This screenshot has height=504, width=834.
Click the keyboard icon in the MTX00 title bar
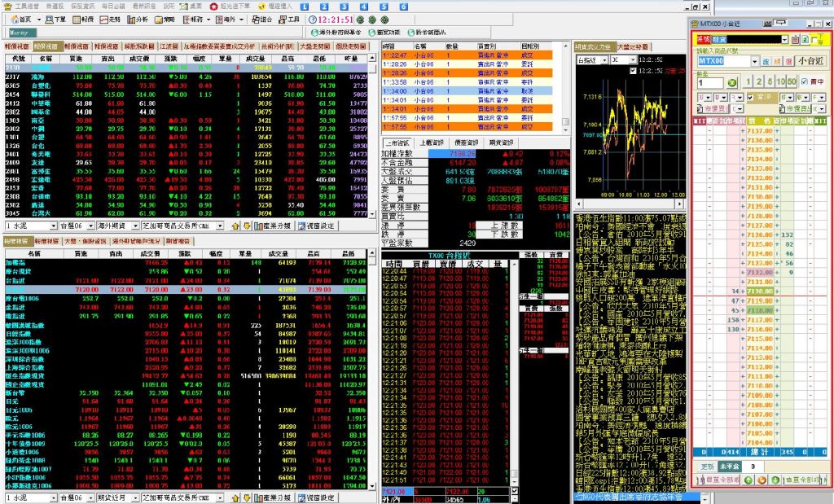[767, 24]
